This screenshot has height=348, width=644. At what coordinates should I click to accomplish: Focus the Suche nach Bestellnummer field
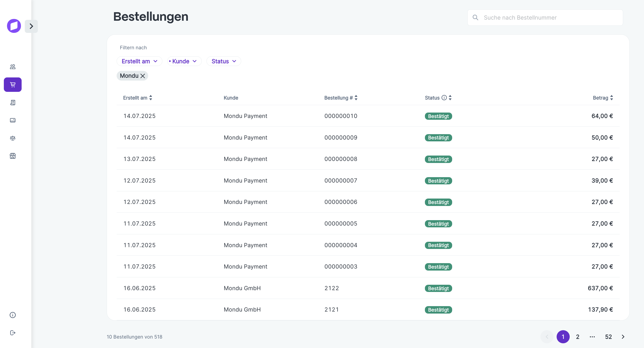545,18
